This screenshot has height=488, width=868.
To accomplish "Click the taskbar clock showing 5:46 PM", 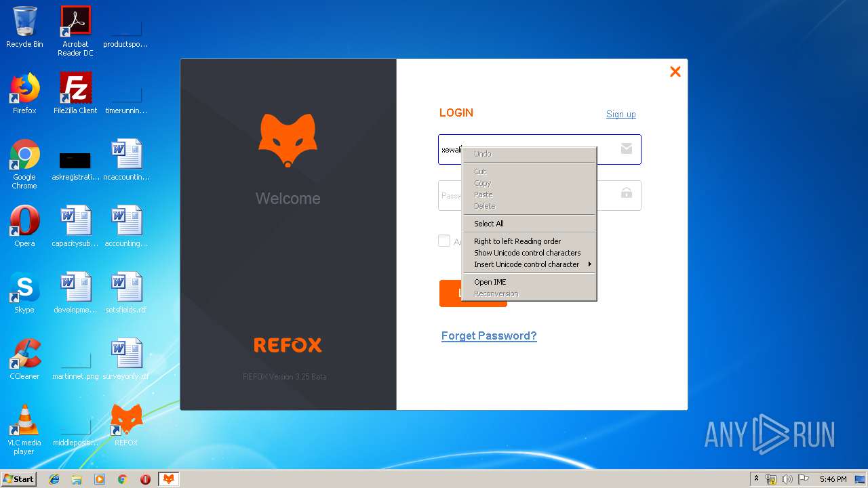I will pyautogui.click(x=833, y=479).
